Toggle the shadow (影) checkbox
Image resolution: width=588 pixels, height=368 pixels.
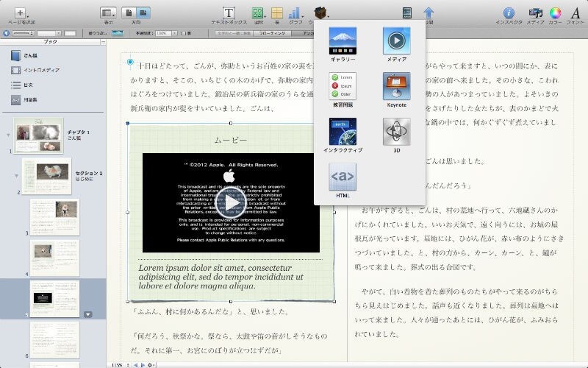pyautogui.click(x=184, y=33)
